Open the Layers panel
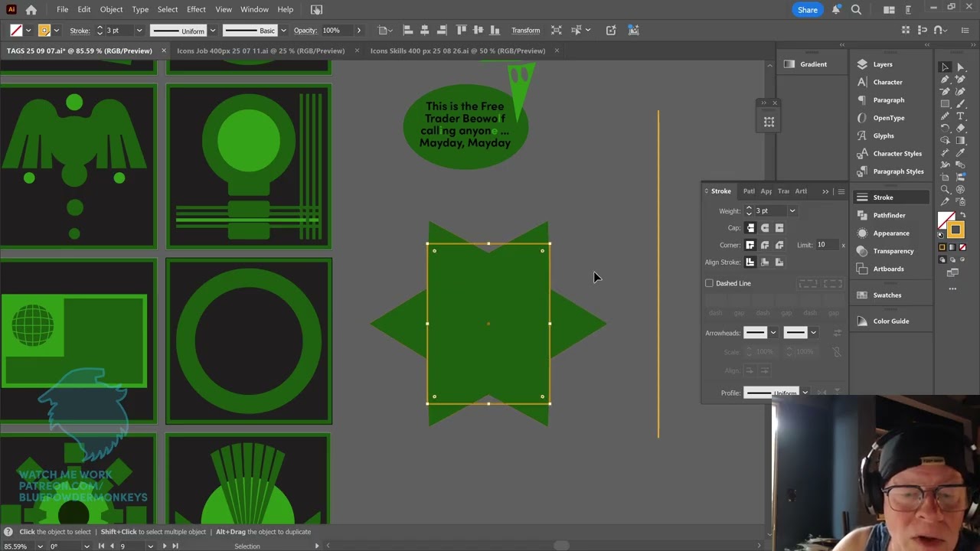The width and height of the screenshot is (980, 551). [x=882, y=64]
